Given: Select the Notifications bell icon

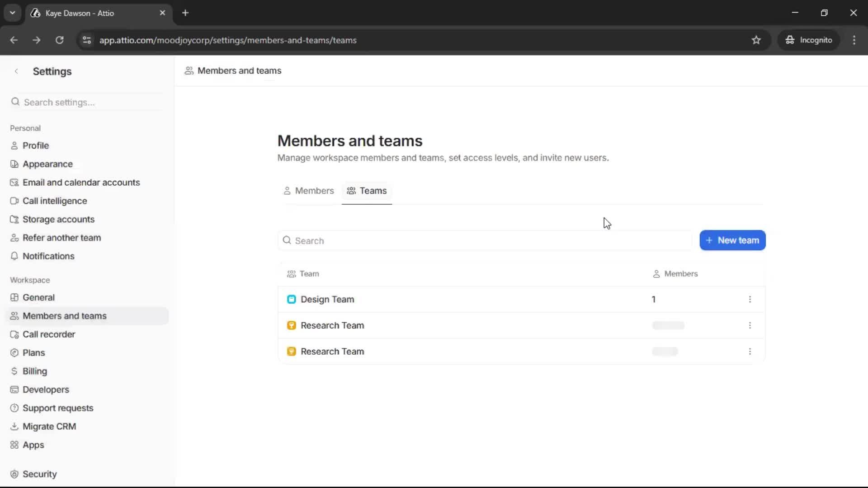Looking at the screenshot, I should coord(14,256).
